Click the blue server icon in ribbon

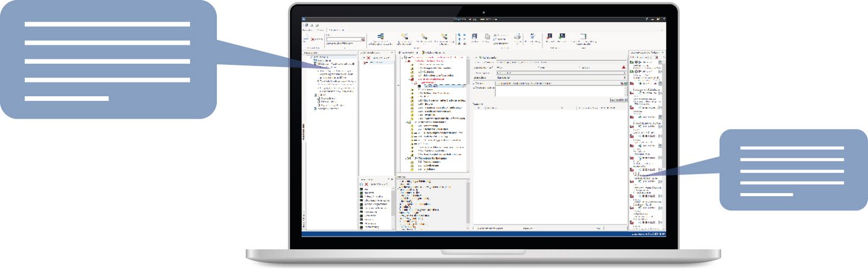click(x=380, y=37)
